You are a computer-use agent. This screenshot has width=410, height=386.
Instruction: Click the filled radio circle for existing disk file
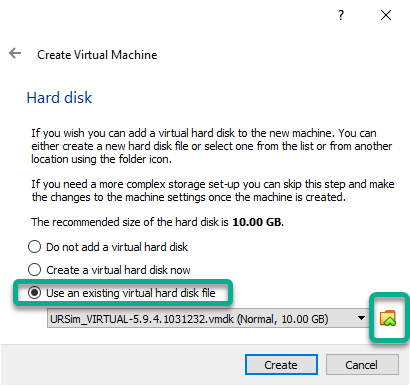34,293
